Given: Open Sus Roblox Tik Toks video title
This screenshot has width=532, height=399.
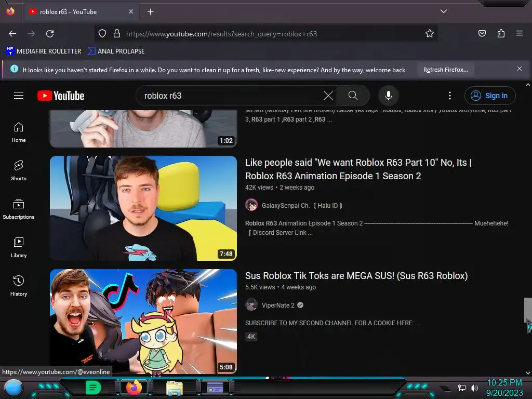Looking at the screenshot, I should tap(356, 276).
